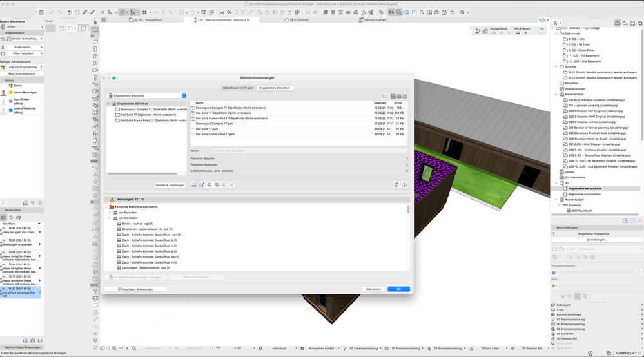
Task: Collapse the Geschosse folder in navigator
Action: [556, 34]
